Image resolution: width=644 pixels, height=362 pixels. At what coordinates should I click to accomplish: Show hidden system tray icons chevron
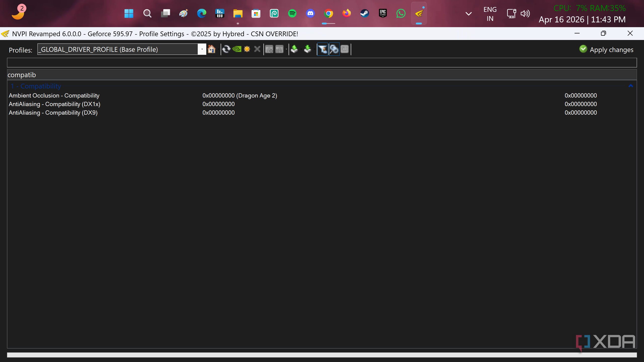(468, 14)
